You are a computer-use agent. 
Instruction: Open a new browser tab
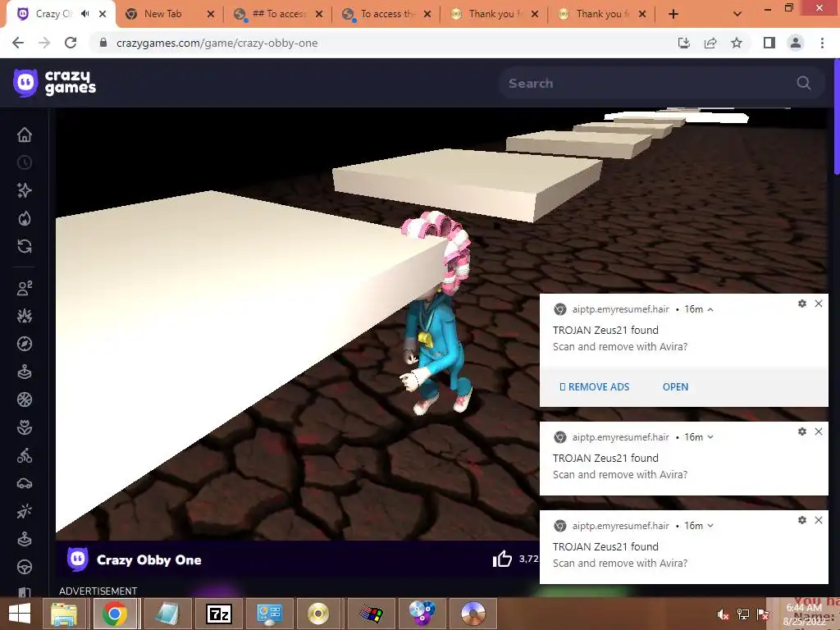(x=673, y=14)
